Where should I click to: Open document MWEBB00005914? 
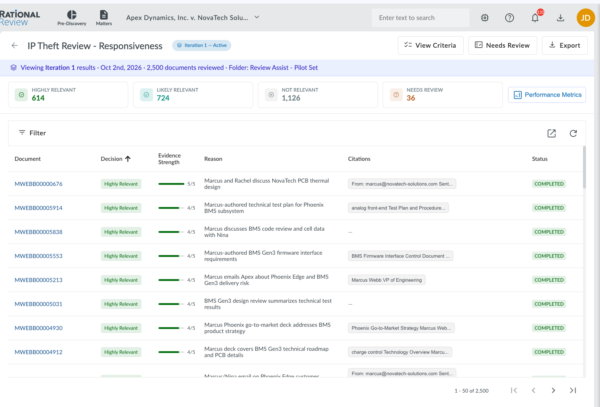coord(38,208)
